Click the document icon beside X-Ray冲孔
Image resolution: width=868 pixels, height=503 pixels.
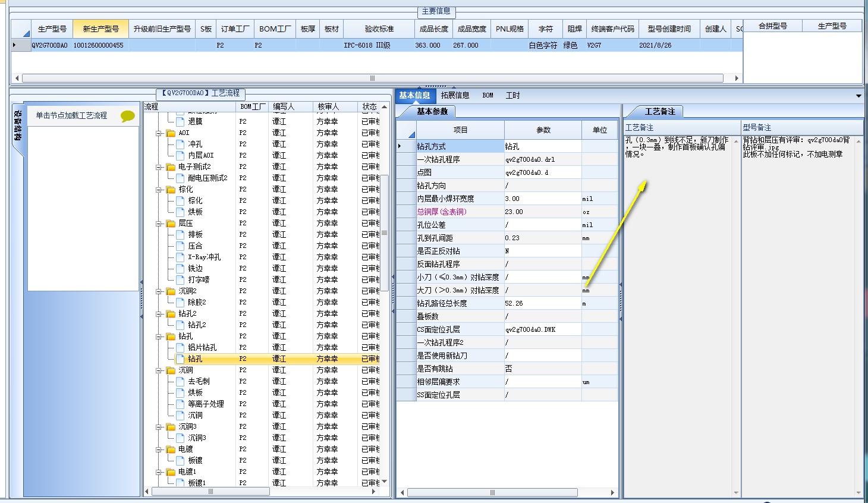(x=181, y=257)
